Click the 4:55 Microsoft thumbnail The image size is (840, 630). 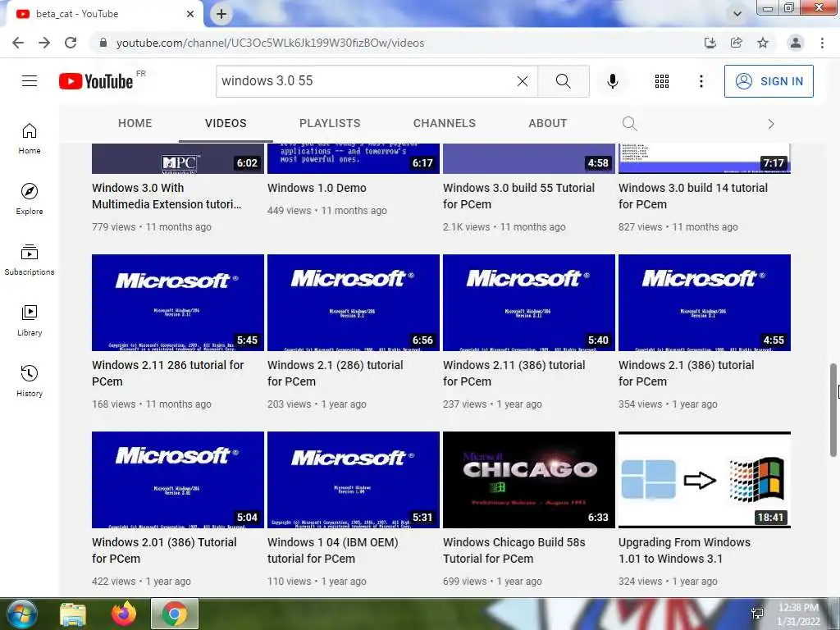[705, 303]
